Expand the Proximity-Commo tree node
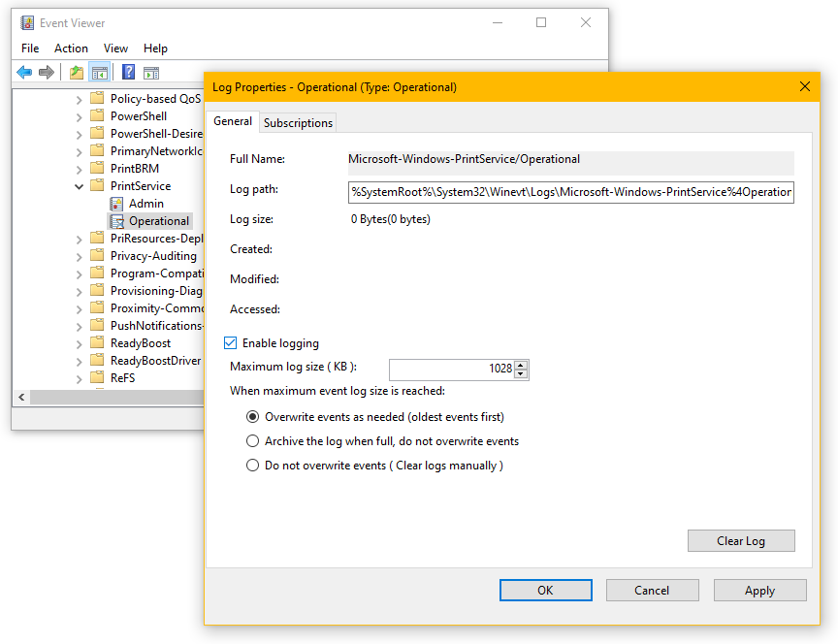Viewport: 838px width, 644px height. 79,309
